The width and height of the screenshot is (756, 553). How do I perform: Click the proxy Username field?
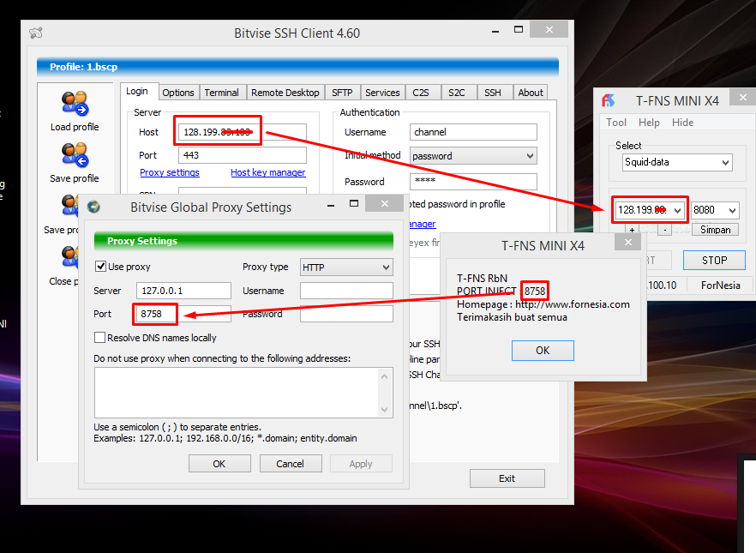tap(346, 291)
